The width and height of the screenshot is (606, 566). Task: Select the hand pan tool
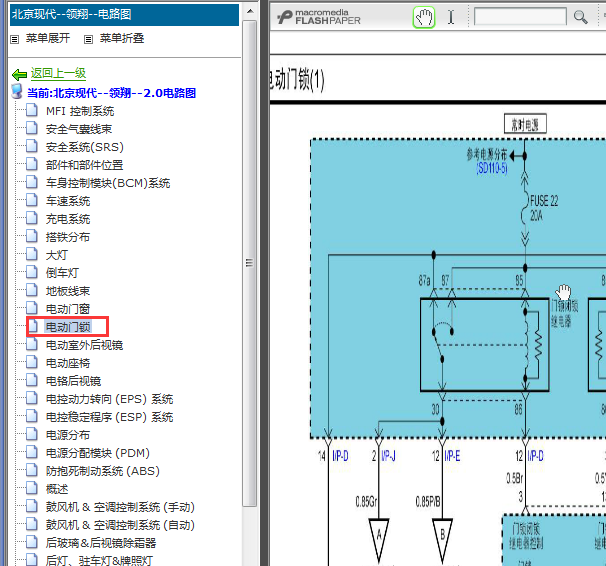pyautogui.click(x=424, y=17)
